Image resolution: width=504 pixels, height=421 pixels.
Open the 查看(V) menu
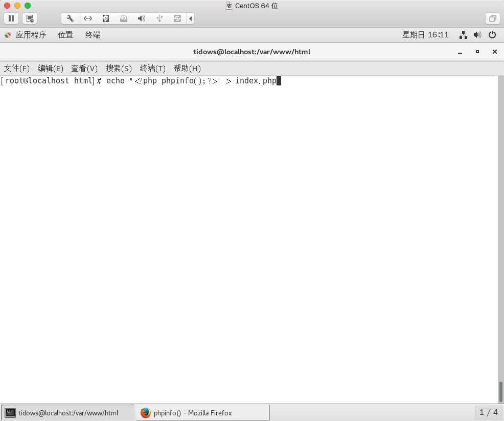pyautogui.click(x=84, y=68)
